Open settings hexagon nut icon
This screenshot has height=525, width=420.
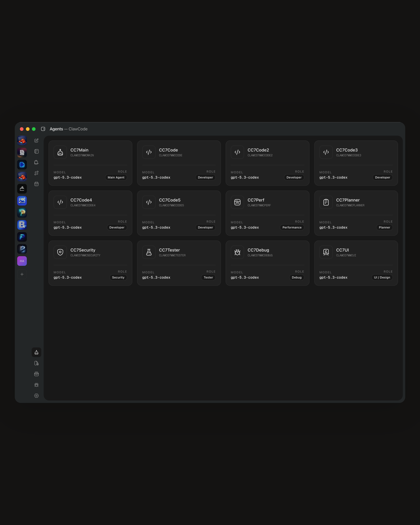pyautogui.click(x=37, y=396)
